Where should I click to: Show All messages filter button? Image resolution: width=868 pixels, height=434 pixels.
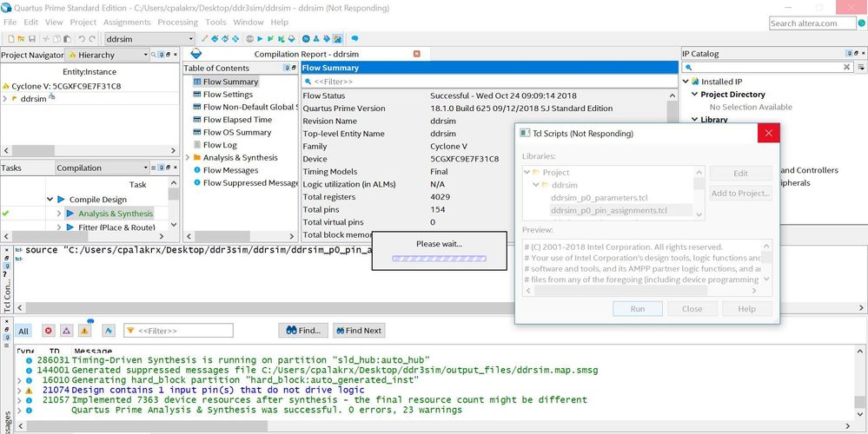click(23, 331)
